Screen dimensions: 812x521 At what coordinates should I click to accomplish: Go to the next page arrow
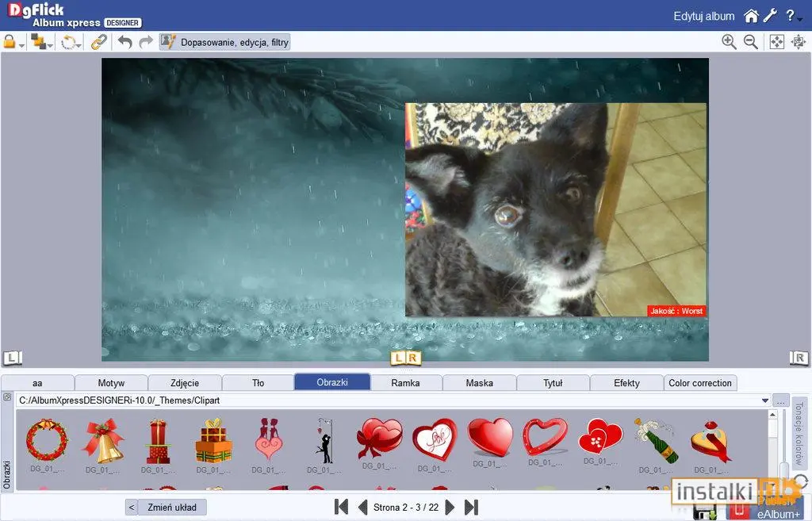(450, 507)
